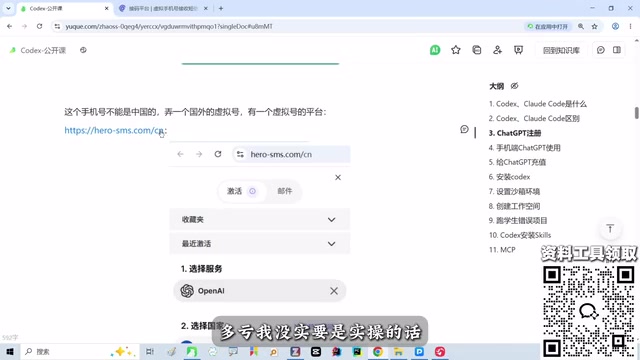Click the site info icon in the address bar
This screenshot has width=640, height=360.
coord(57,27)
